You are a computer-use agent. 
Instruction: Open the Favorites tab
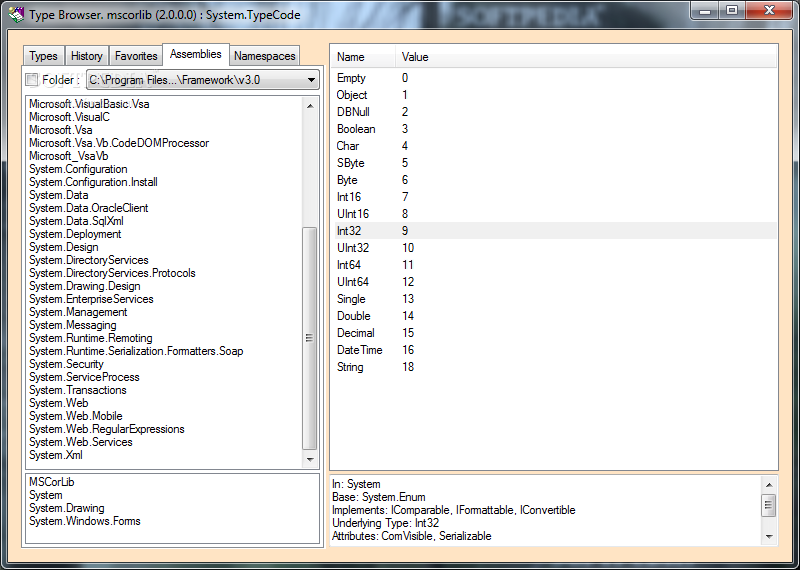pos(136,56)
